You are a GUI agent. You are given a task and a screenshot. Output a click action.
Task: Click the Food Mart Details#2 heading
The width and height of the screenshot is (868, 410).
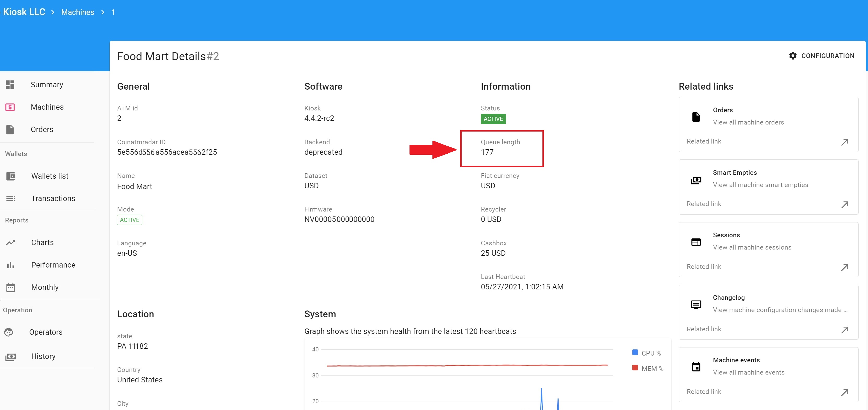click(168, 56)
